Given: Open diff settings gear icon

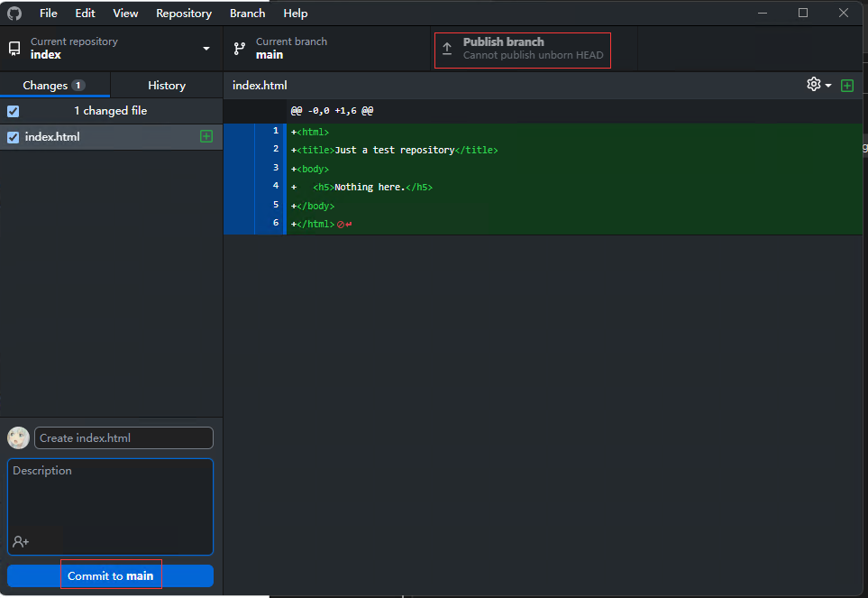Looking at the screenshot, I should 813,84.
